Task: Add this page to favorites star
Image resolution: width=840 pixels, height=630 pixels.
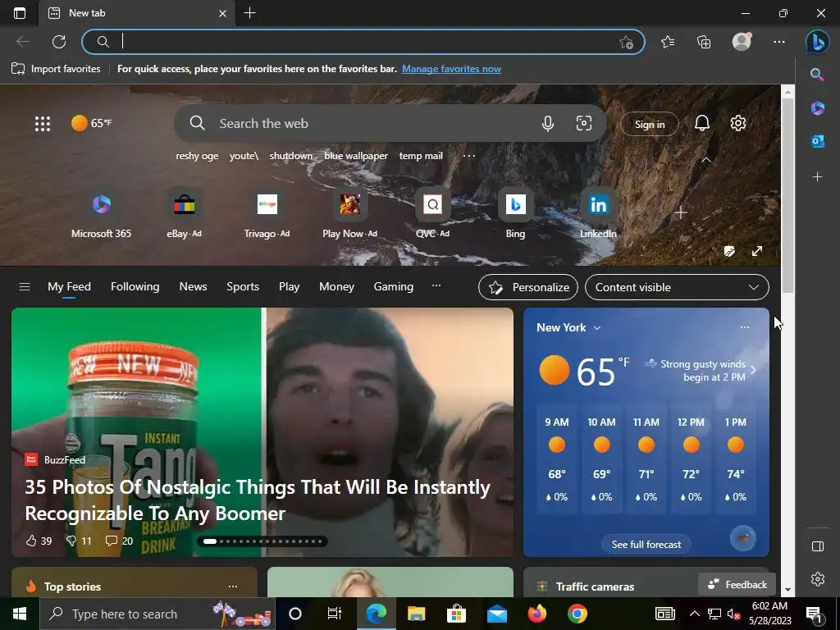Action: pyautogui.click(x=626, y=43)
